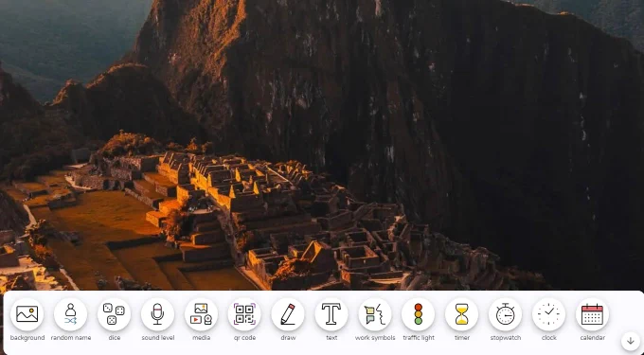
Task: Click the 'draw' label text
Action: [288, 338]
